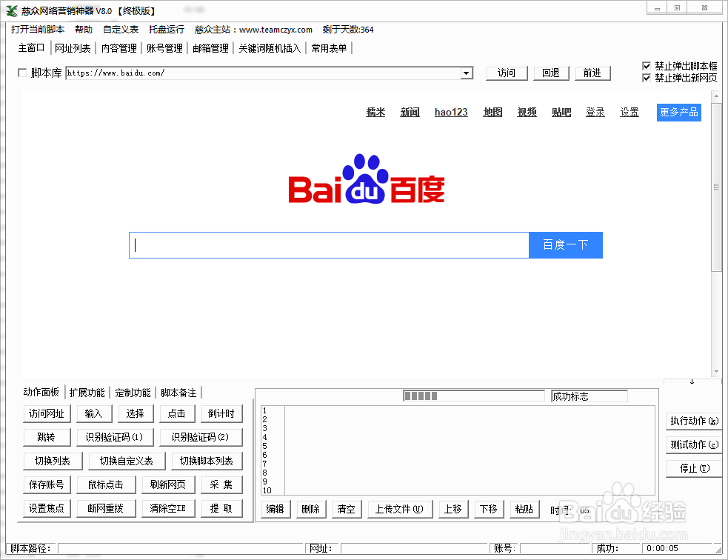
Task: Focus the Baidu search input box
Action: (329, 245)
